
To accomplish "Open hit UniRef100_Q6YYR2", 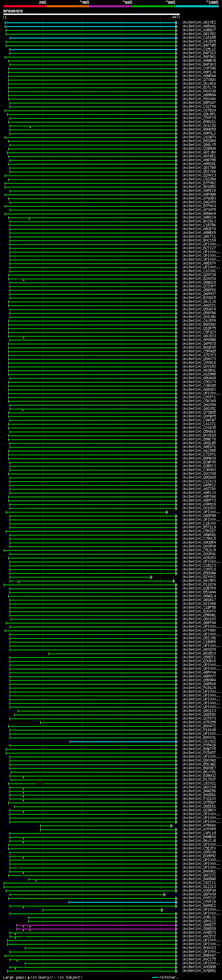I will coord(199,34).
